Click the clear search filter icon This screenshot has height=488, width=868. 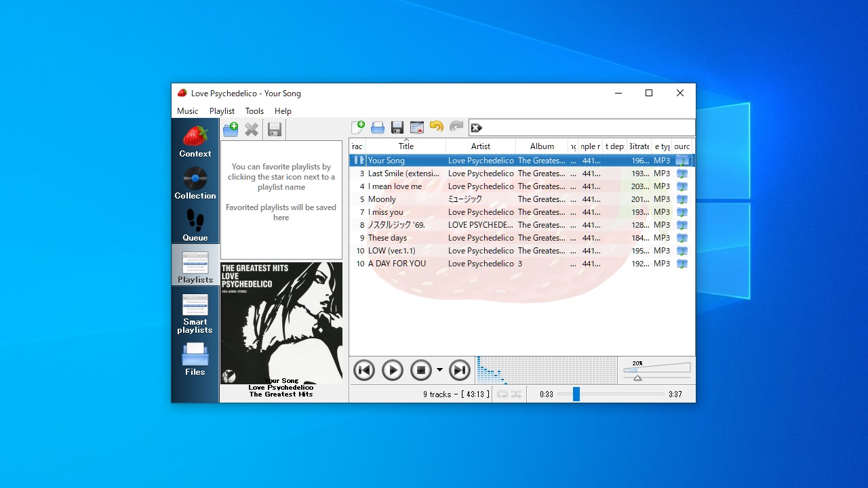pyautogui.click(x=476, y=127)
